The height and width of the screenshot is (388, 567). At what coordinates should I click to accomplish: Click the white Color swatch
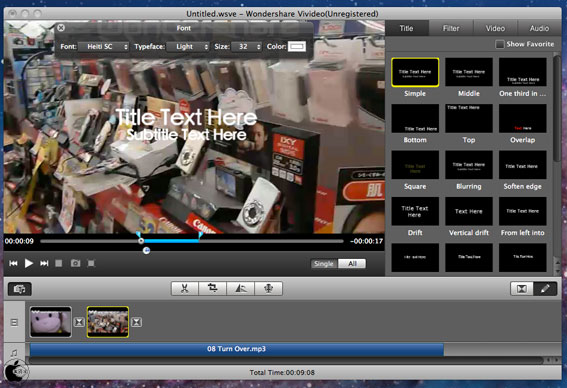pyautogui.click(x=297, y=47)
